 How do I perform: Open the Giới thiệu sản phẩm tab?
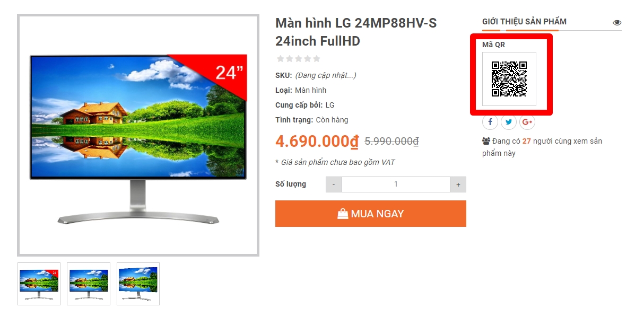pyautogui.click(x=524, y=22)
